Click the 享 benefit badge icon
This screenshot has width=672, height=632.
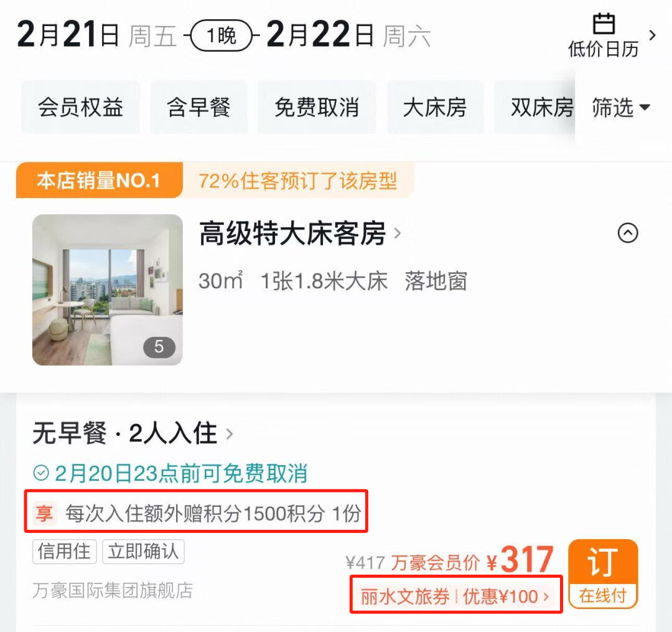click(x=44, y=513)
